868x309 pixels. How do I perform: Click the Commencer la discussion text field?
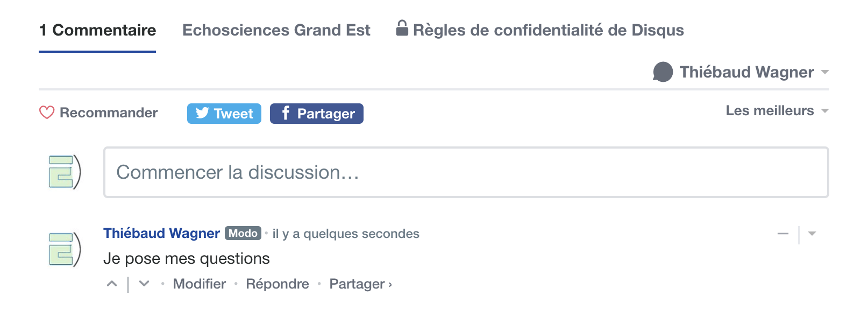[x=466, y=172]
